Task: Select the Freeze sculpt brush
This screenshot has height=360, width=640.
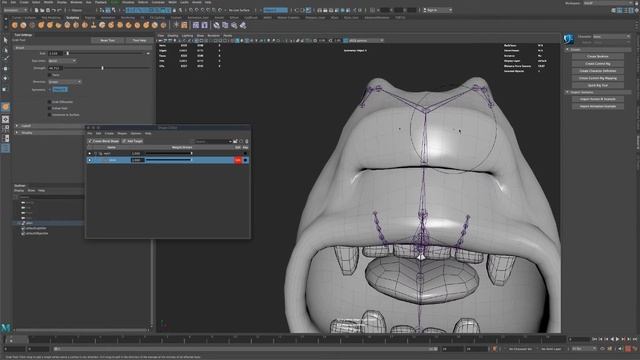Action: [164, 25]
